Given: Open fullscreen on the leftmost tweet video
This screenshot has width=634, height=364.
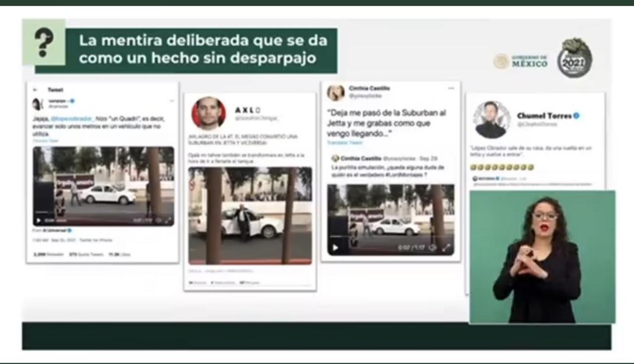Looking at the screenshot, I should pos(168,220).
